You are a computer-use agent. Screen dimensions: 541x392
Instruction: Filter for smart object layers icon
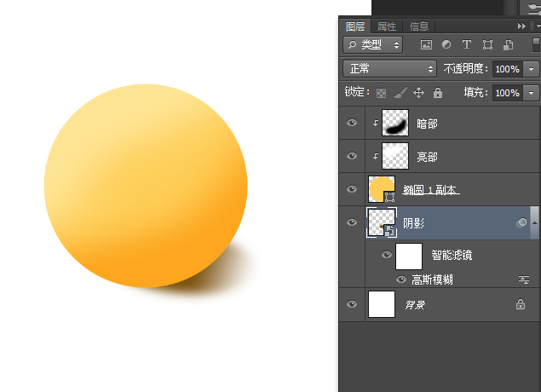(508, 45)
